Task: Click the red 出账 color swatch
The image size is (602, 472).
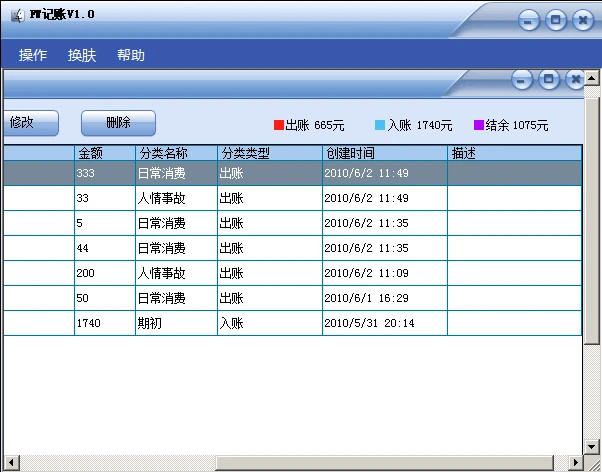Action: (279, 125)
